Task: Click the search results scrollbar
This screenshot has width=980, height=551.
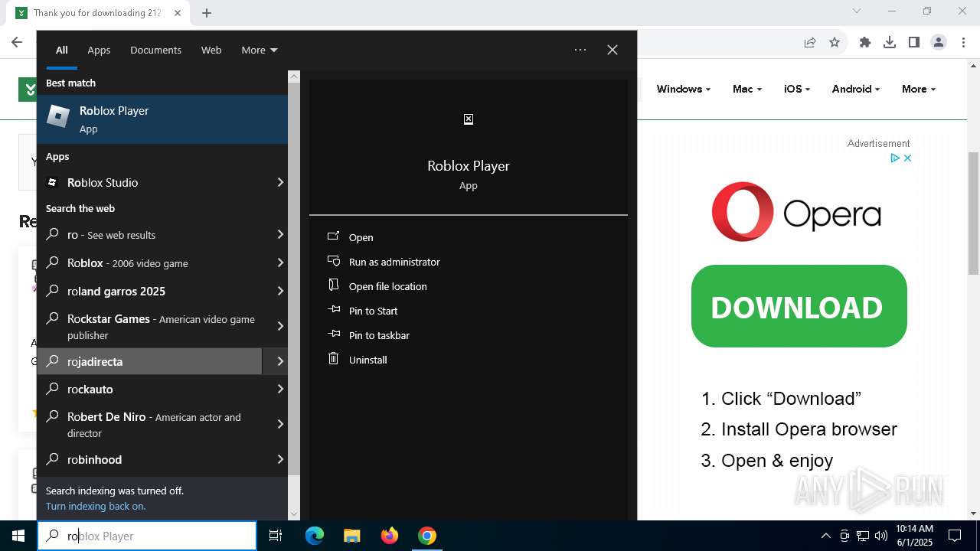Action: pyautogui.click(x=294, y=277)
